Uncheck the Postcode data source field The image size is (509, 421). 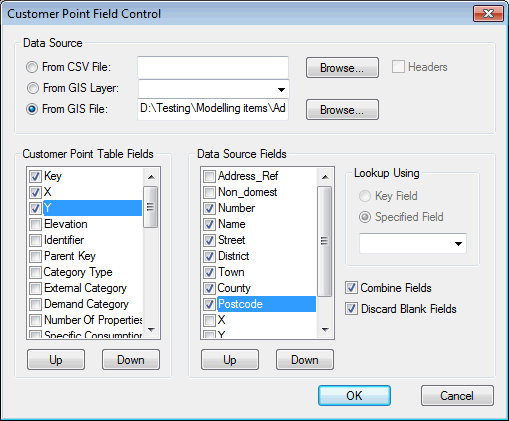(209, 304)
